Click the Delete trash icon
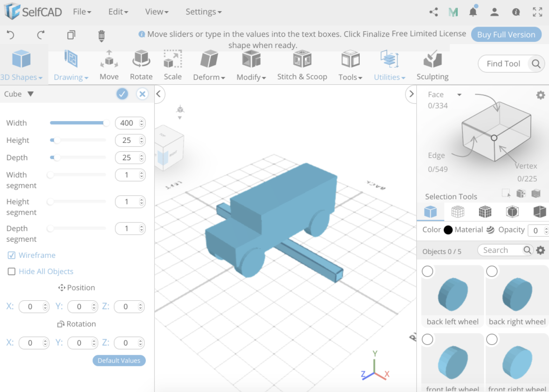Image resolution: width=549 pixels, height=392 pixels. (101, 34)
